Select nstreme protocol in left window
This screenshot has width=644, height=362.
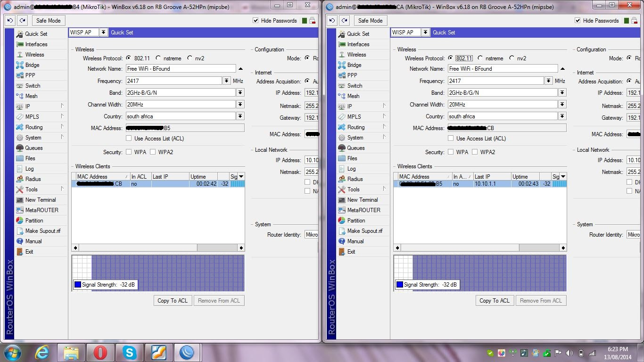158,58
